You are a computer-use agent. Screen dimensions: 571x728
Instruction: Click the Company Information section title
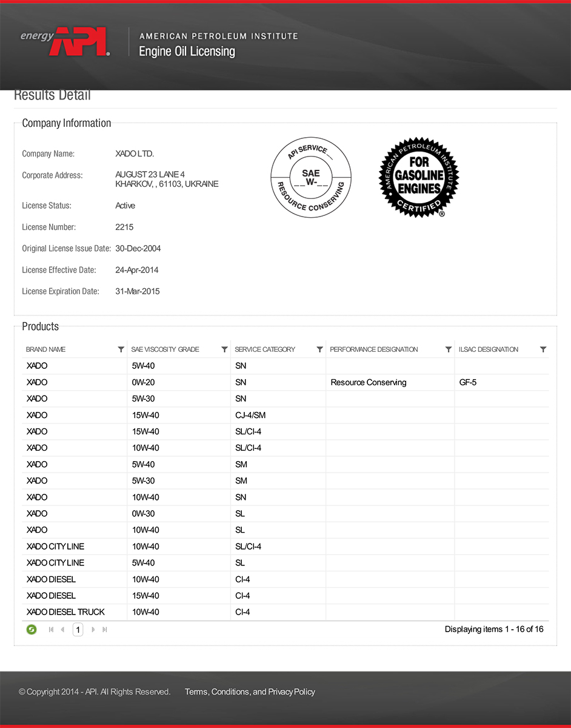pyautogui.click(x=67, y=123)
